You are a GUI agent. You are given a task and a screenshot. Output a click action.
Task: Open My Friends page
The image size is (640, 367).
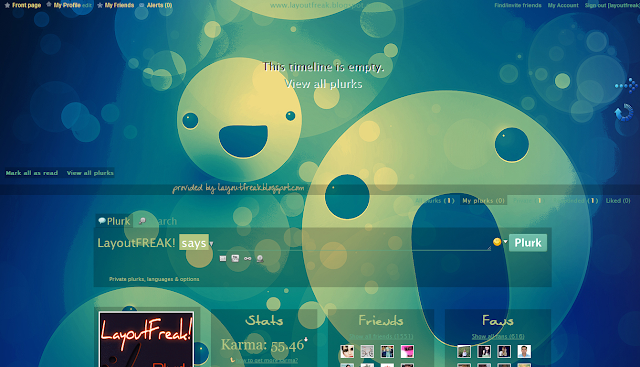(119, 5)
